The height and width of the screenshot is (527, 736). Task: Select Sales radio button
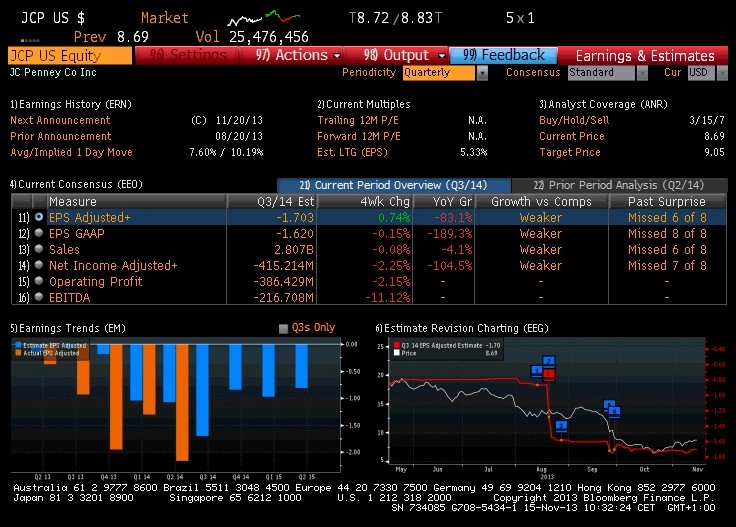point(39,249)
